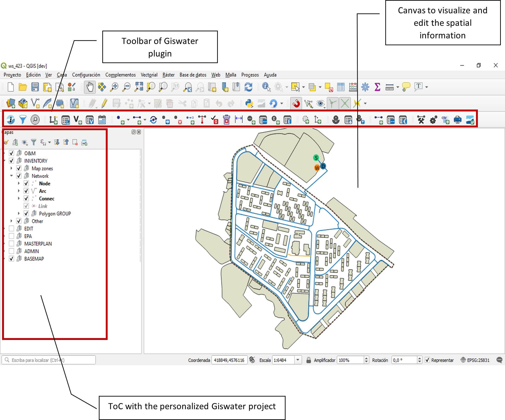Click the Escriba para localizar search field
The image size is (505, 420).
pos(48,360)
